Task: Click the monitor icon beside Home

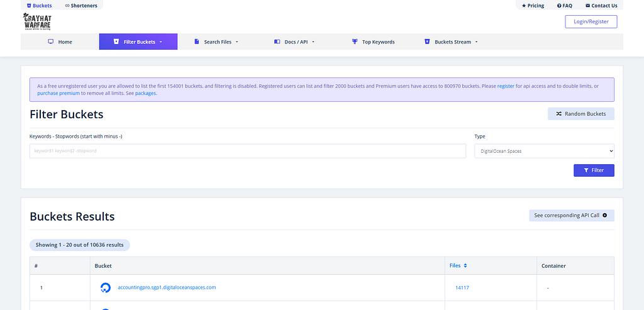Action: pyautogui.click(x=51, y=42)
